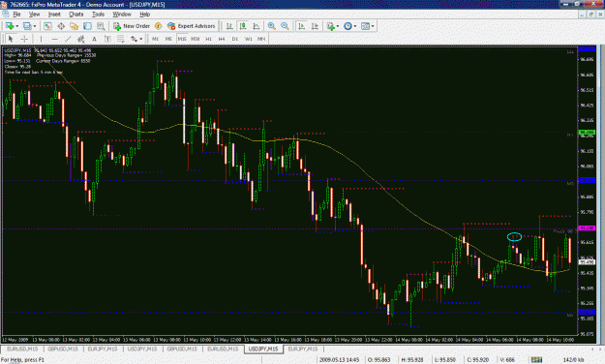Screen dimensions: 605x364
Task: Create a new chart via toolbar icon
Action: (10, 26)
